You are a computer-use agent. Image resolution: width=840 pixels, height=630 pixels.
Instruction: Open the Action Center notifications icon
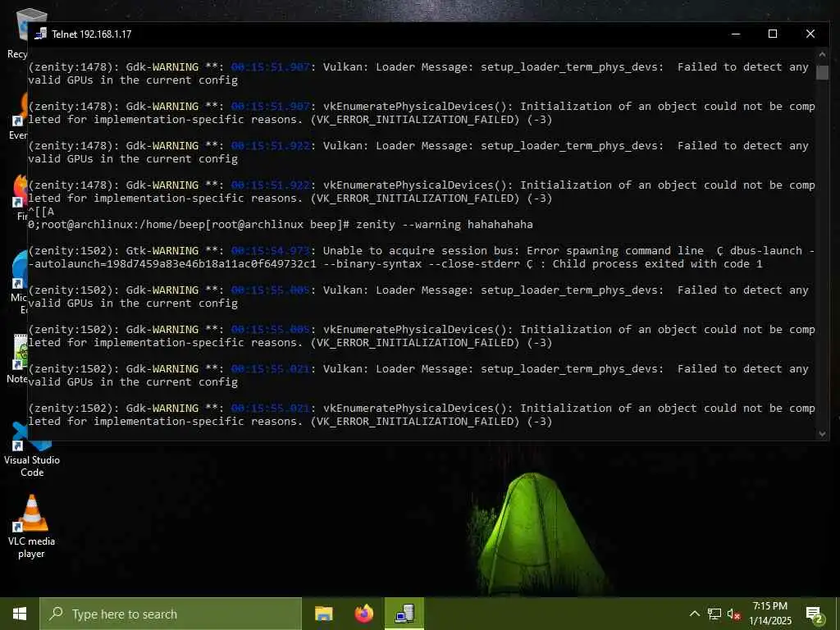pyautogui.click(x=815, y=614)
